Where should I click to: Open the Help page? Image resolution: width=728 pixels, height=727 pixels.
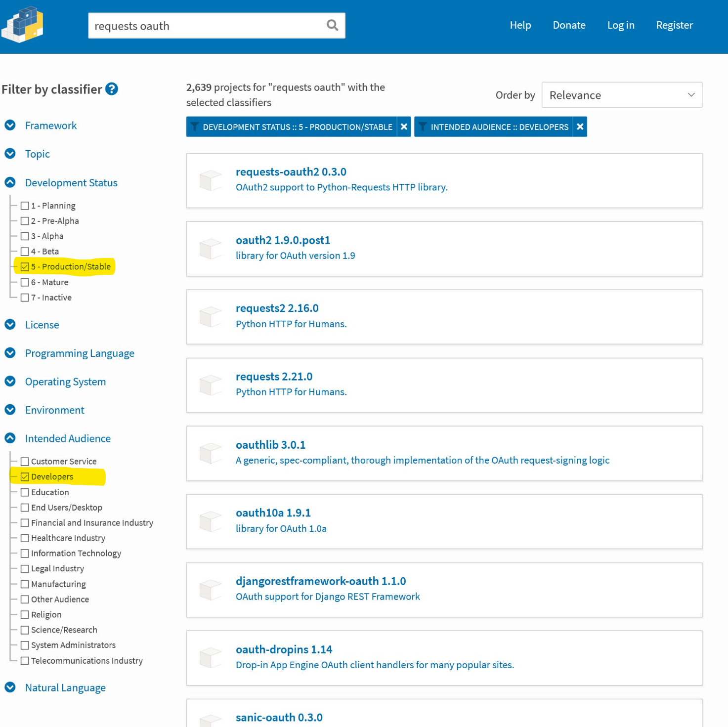[520, 25]
